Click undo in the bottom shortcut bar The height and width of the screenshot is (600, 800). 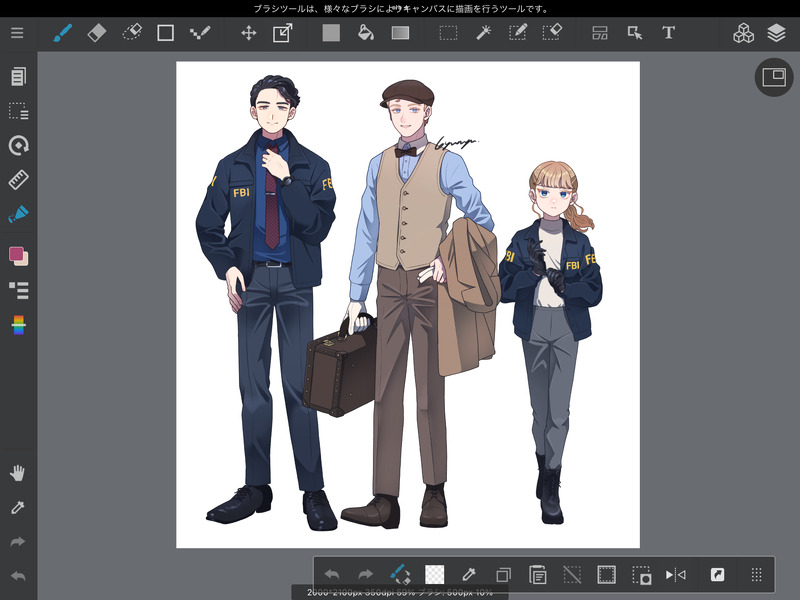(x=332, y=575)
